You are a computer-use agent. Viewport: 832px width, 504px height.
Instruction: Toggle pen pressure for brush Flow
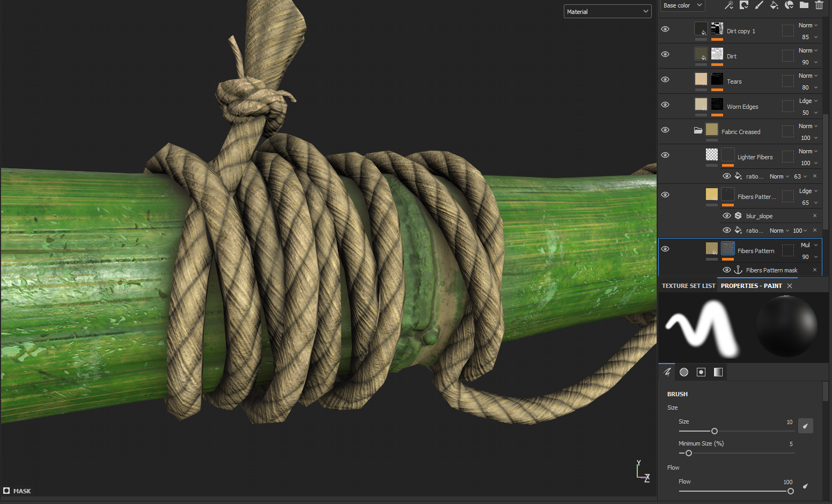[x=805, y=486]
